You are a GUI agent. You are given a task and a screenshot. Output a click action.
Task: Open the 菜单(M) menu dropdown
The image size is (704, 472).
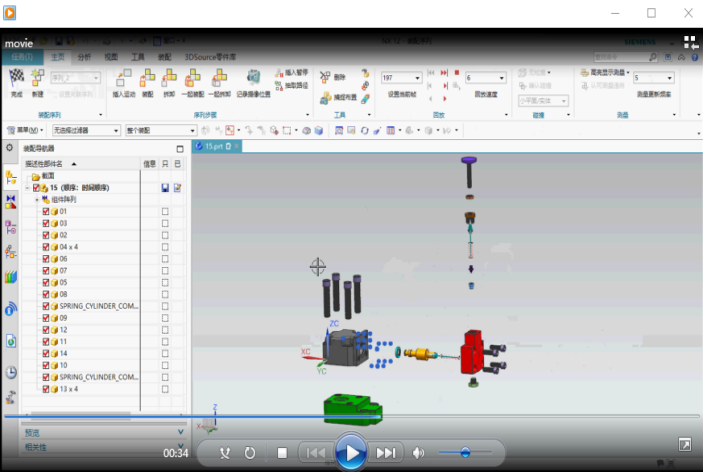(25, 130)
